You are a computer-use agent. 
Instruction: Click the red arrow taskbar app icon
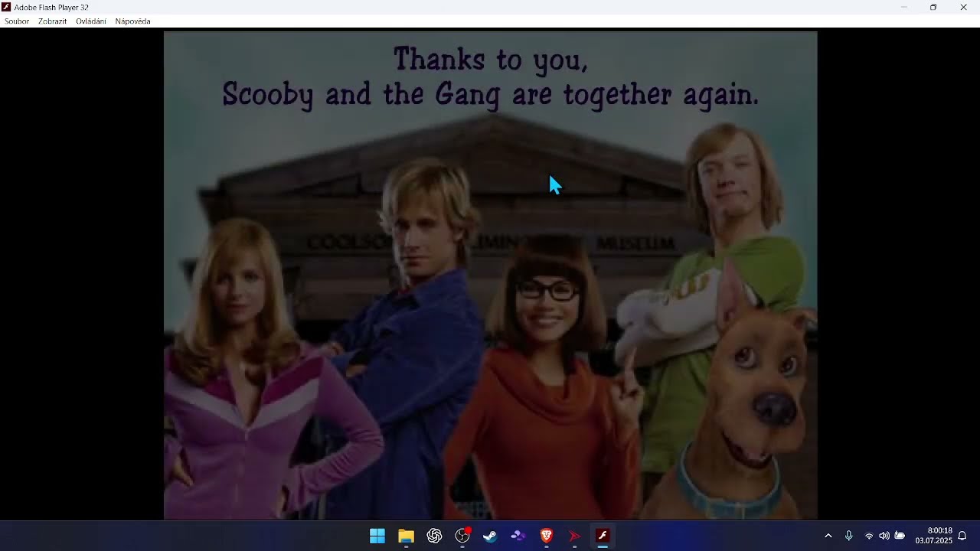[574, 536]
